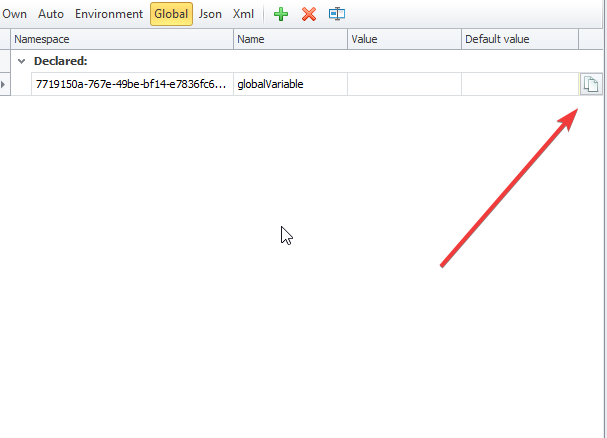Click the rename variable toolbar icon
This screenshot has width=607, height=438.
pyautogui.click(x=337, y=14)
